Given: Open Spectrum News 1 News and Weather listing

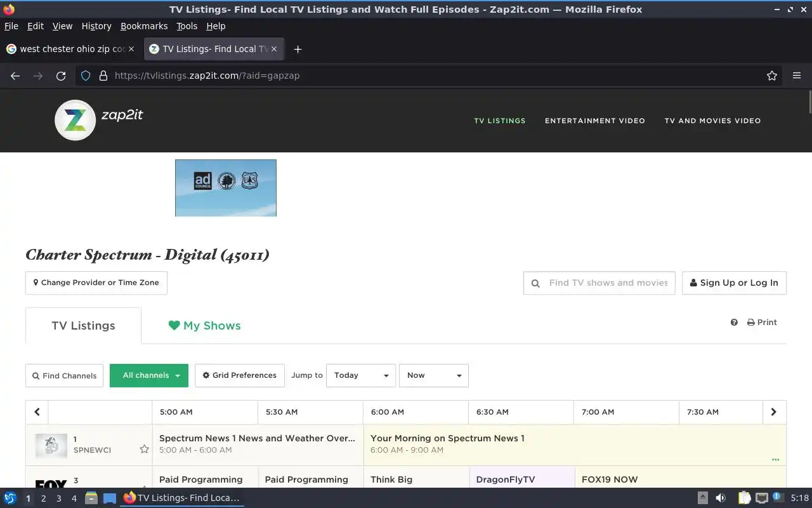Looking at the screenshot, I should pyautogui.click(x=258, y=444).
